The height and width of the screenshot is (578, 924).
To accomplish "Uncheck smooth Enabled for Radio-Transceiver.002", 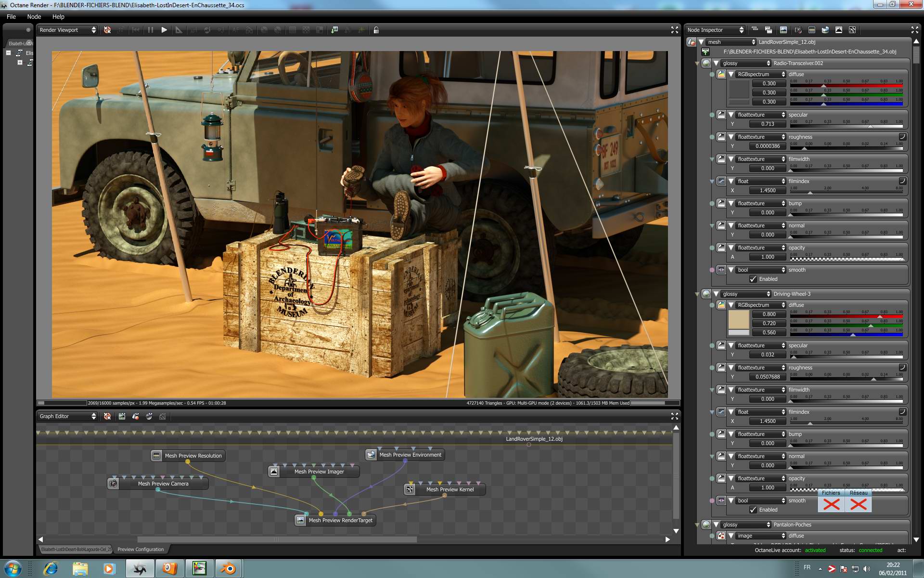I will (x=753, y=279).
